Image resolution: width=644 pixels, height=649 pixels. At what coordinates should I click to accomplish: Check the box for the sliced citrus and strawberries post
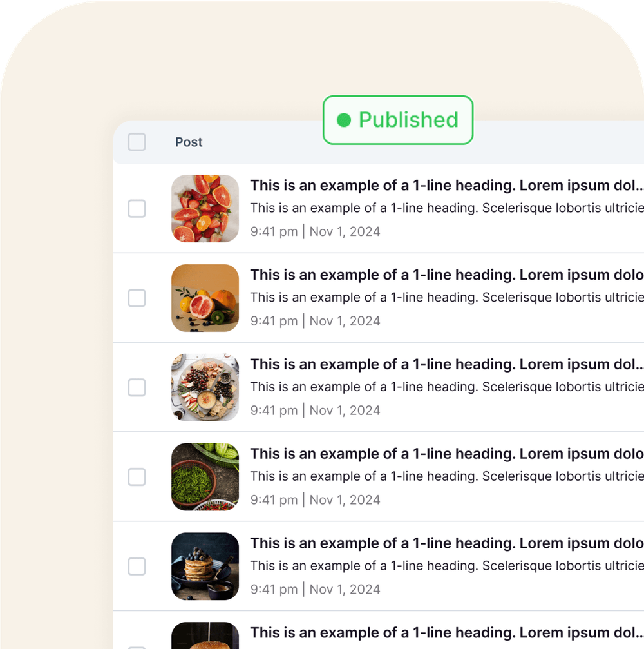coord(137,209)
